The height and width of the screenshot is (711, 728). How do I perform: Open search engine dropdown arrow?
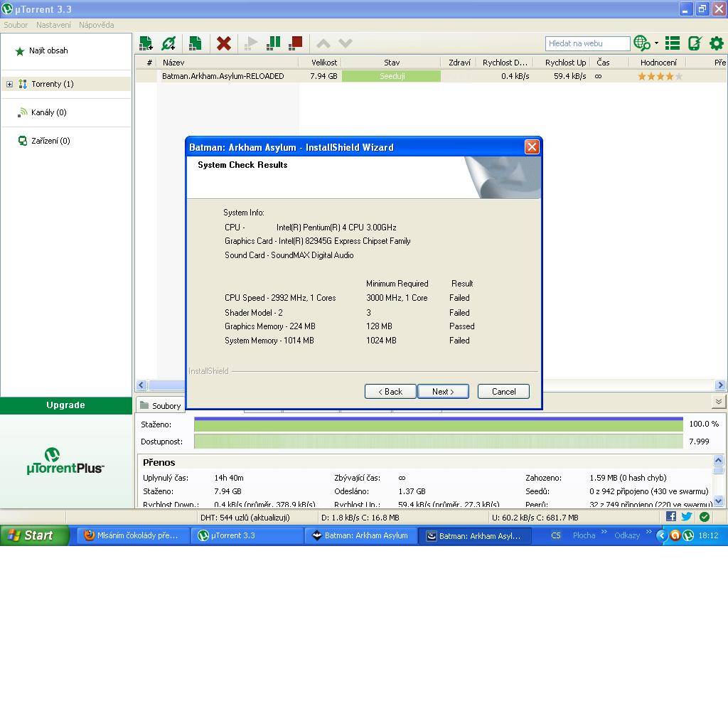(x=656, y=43)
